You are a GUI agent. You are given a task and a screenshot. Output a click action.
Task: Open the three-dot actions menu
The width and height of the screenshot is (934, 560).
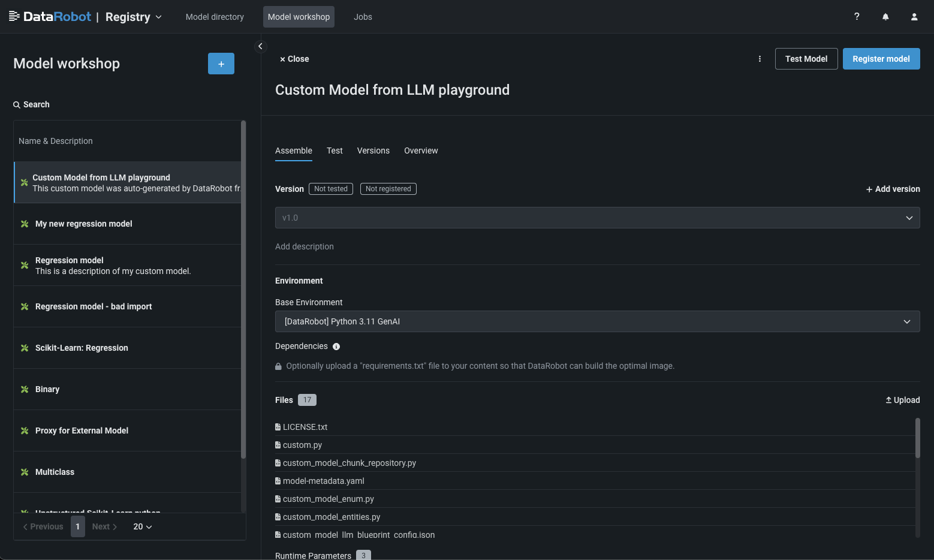point(760,59)
